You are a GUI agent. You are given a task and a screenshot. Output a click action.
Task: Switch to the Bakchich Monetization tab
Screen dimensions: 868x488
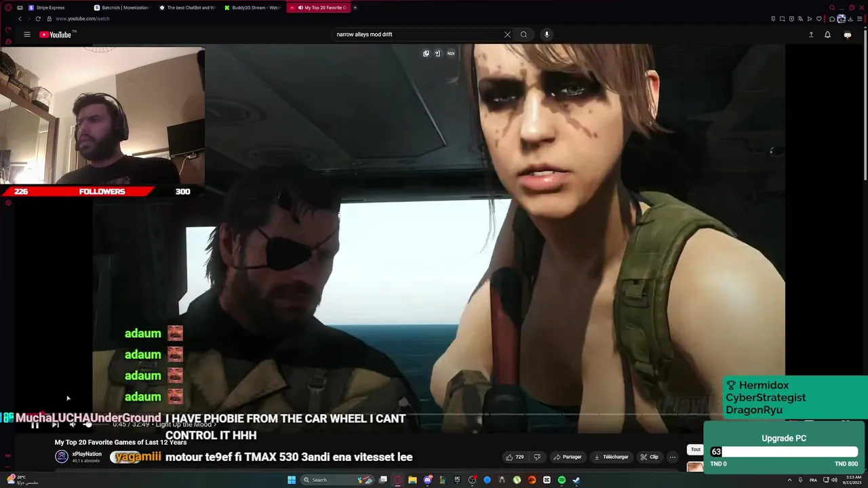tap(122, 7)
